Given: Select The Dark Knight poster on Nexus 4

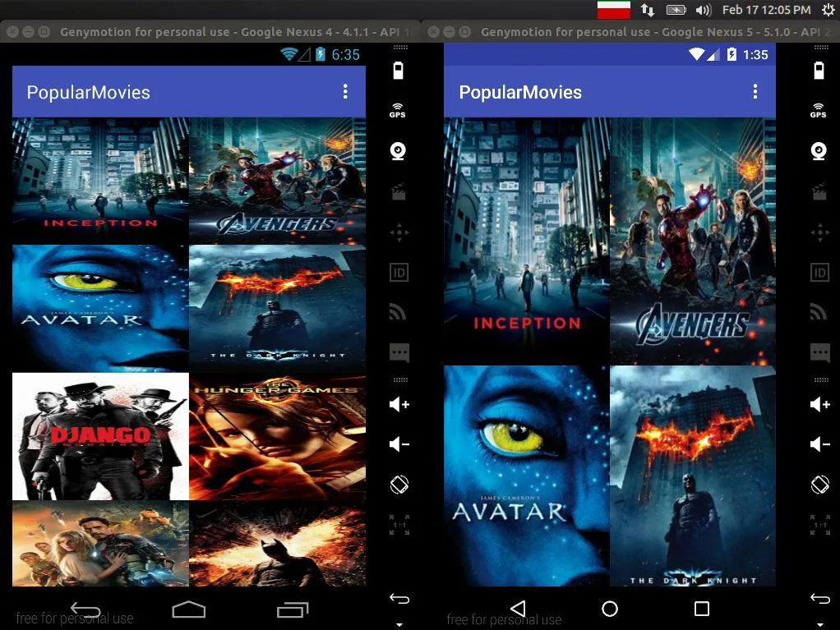Looking at the screenshot, I should click(278, 308).
